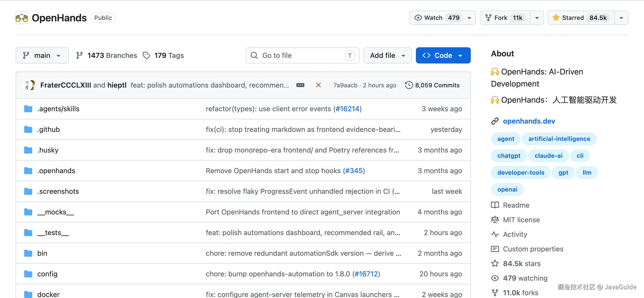Image resolution: width=644 pixels, height=298 pixels.
Task: Select the developer-tools topic tag
Action: click(521, 173)
